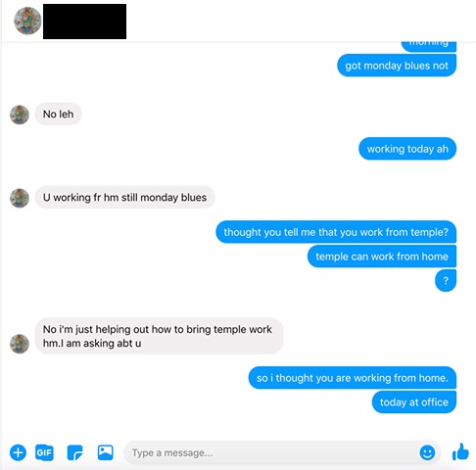The image size is (476, 470).
Task: Select the "today at office" message
Action: point(414,402)
